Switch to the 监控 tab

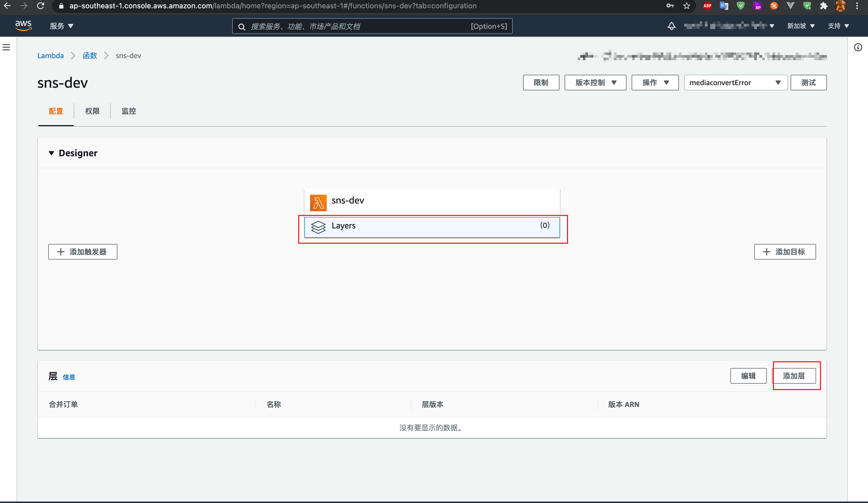129,111
